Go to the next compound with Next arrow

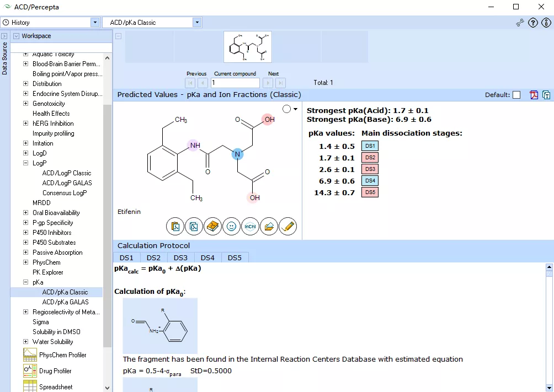[267, 83]
